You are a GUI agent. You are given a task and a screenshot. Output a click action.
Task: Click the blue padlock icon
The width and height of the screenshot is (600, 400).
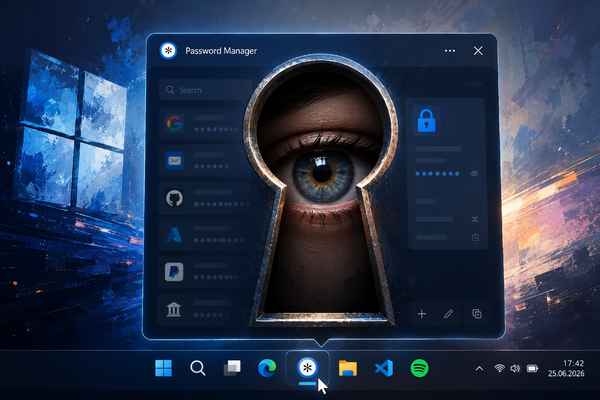point(426,121)
